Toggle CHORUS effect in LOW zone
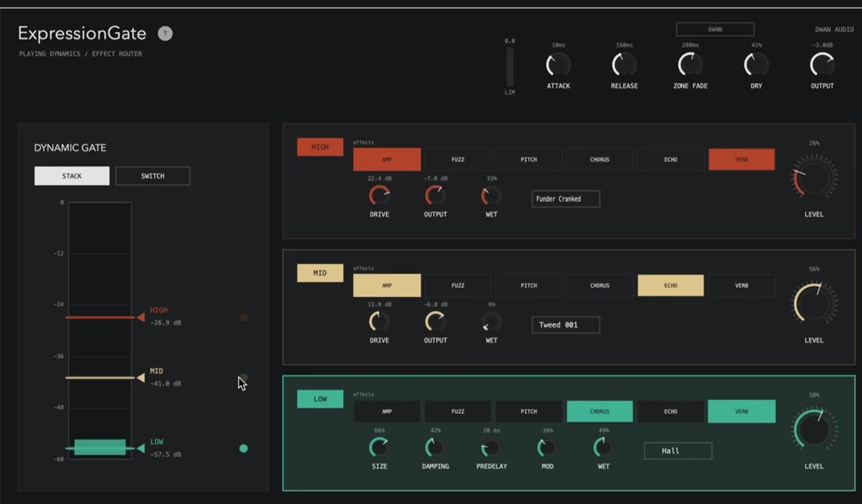Viewport: 862px width, 504px height. coord(599,411)
